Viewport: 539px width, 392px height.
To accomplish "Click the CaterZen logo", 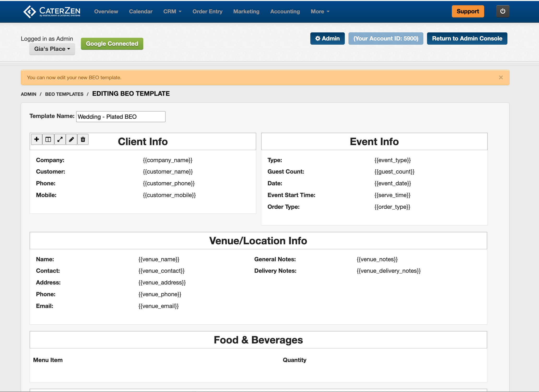I will pos(52,11).
